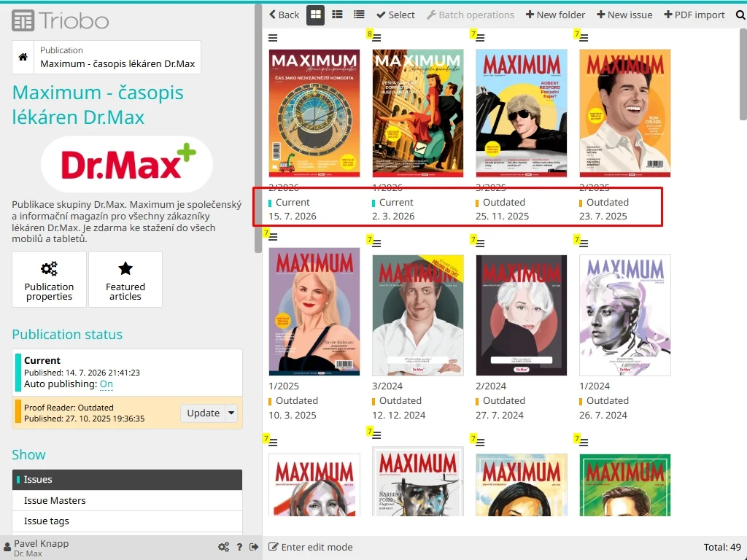This screenshot has width=747, height=560.
Task: Open the 1/2025 Nicole Kidman cover
Action: click(x=314, y=312)
